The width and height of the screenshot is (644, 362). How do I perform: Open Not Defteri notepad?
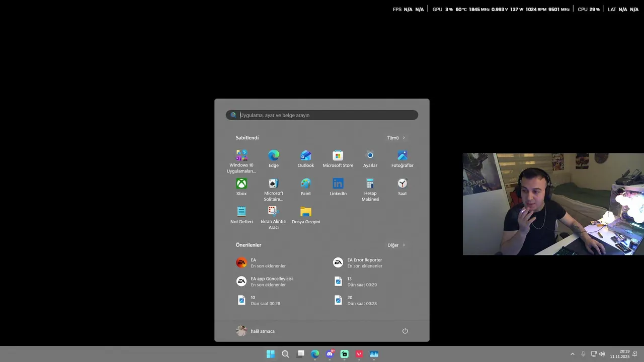[242, 215]
